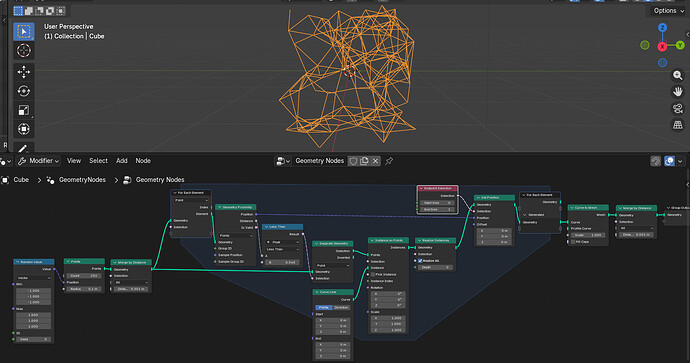Toggle the node snapping icon
690x363 pixels.
coord(656,161)
